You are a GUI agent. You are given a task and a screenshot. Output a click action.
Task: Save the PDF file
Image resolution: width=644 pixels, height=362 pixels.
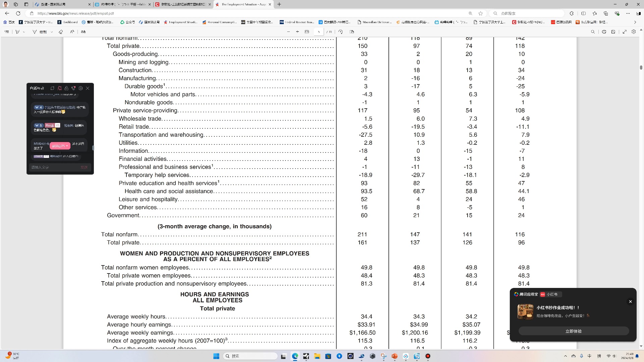pos(613,32)
